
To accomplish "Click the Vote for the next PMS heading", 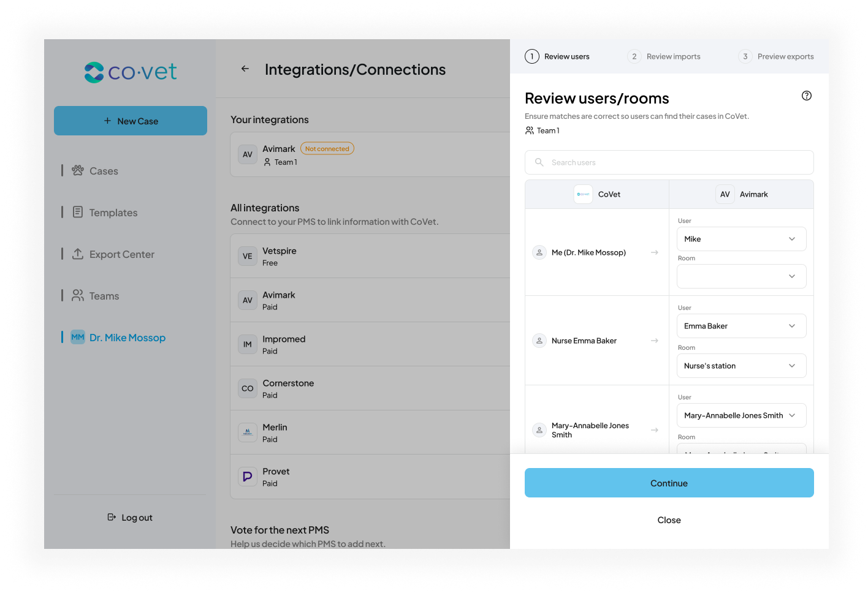I will 280,530.
